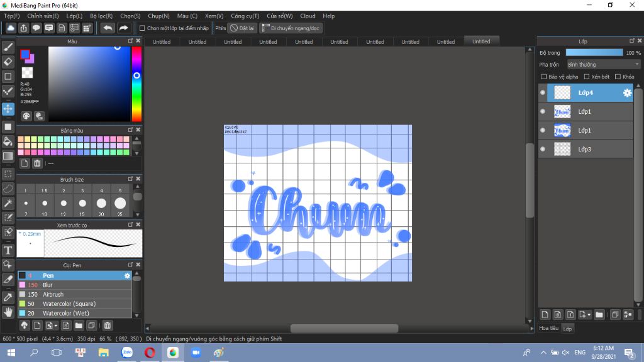The image size is (644, 362).
Task: Click 'Di chuyển ngang/dọc' button
Action: click(291, 28)
